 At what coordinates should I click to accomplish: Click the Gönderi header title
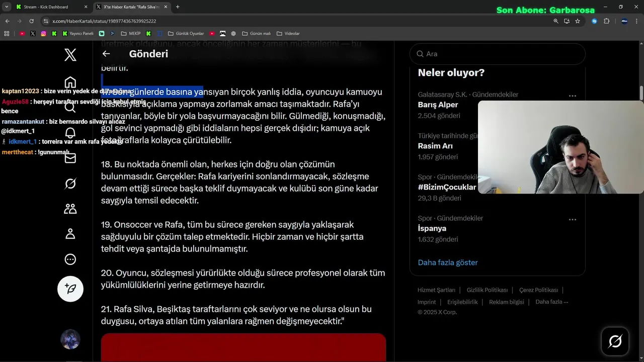[x=148, y=54]
